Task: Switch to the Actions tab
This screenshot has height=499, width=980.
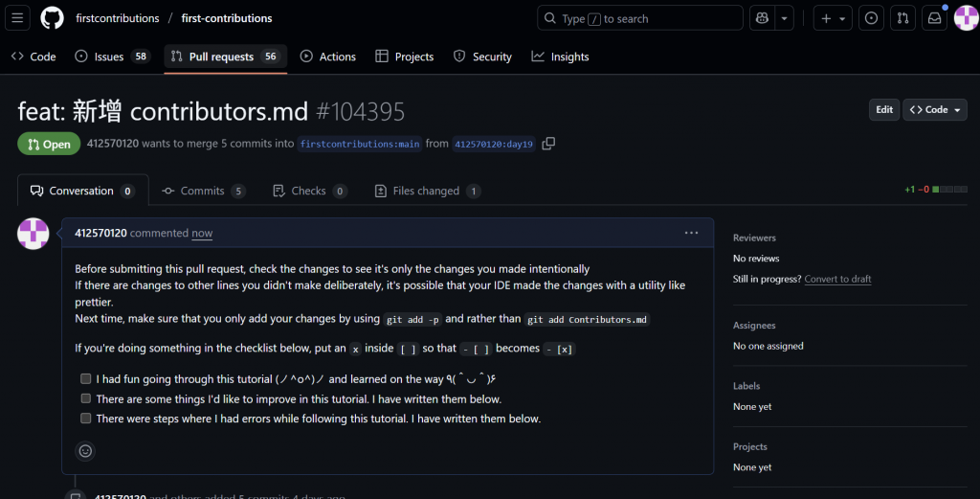Action: coord(328,57)
